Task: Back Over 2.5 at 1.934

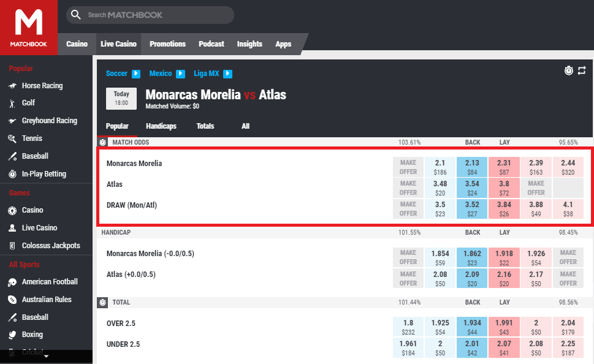Action: pyautogui.click(x=472, y=327)
